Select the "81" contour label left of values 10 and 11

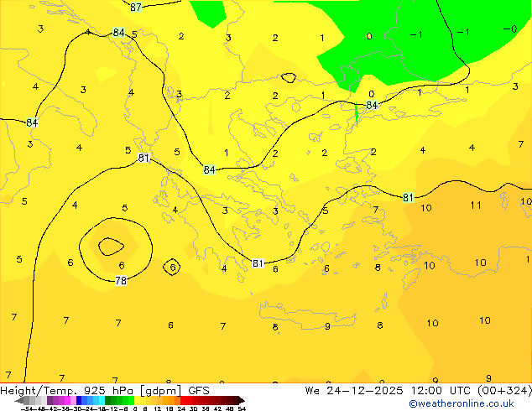tap(408, 197)
